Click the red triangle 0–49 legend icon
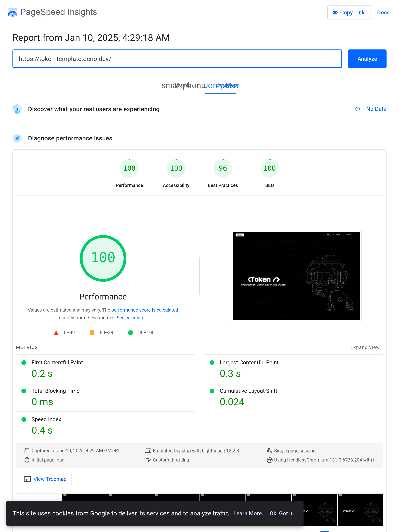Viewport: 399px width, 532px height. pos(56,333)
